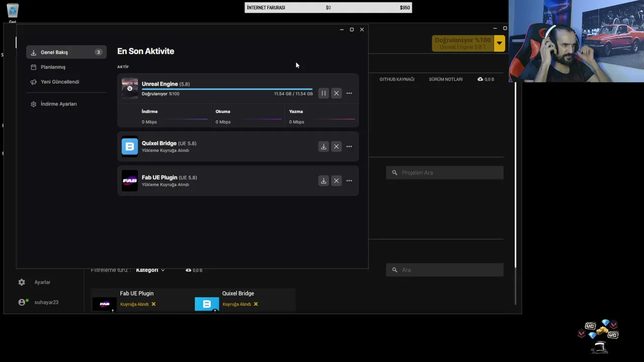Click the Genel Bakış count badge showing 3
Viewport: 644px width, 362px height.
(x=99, y=52)
